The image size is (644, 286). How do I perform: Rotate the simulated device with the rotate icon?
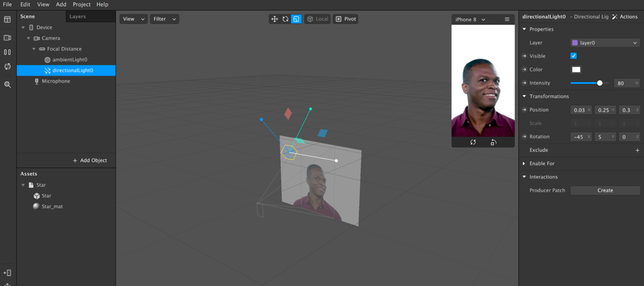[x=494, y=142]
